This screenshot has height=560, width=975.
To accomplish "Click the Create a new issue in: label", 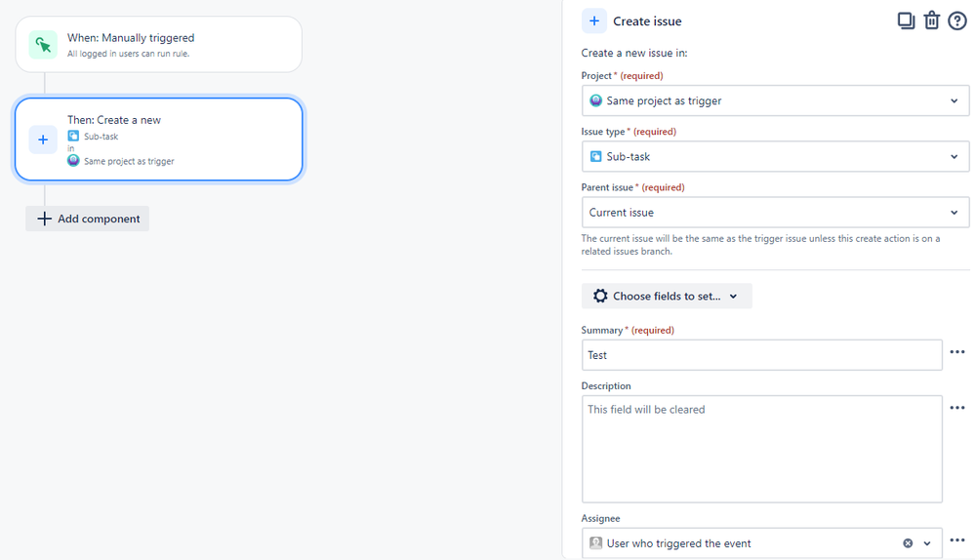I will tap(634, 53).
